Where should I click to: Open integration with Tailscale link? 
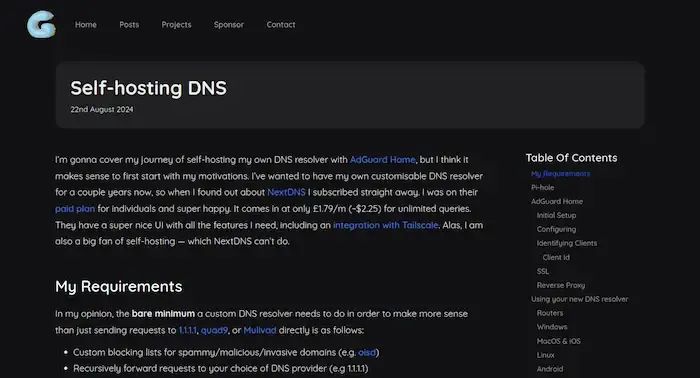(x=386, y=225)
